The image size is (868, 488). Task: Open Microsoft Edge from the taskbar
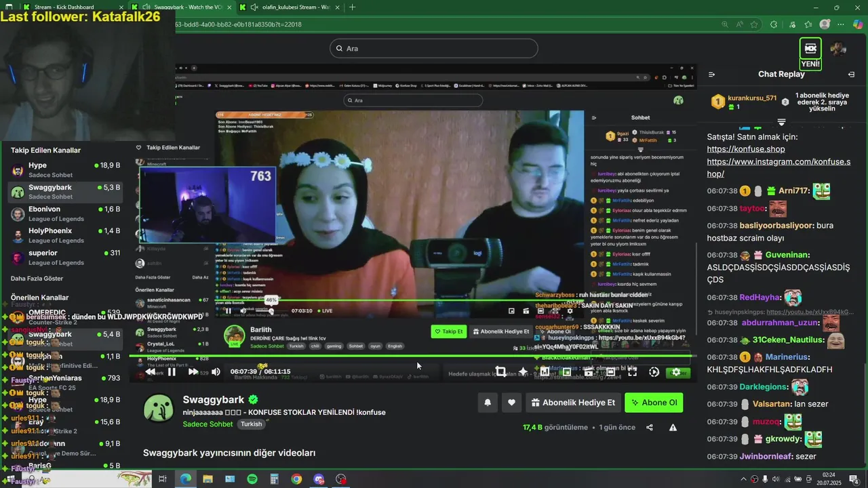(x=185, y=479)
